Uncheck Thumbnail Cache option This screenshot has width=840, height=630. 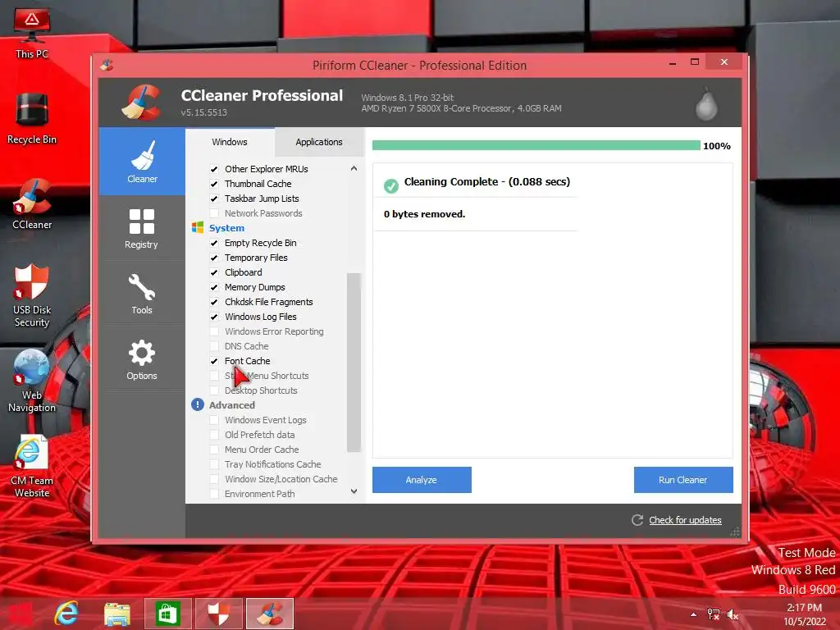click(214, 184)
